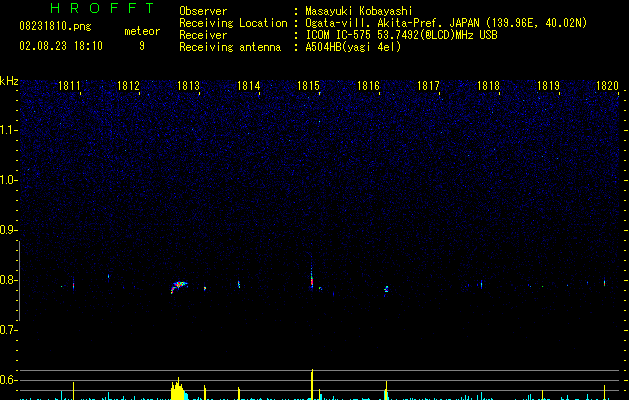Click the 1820 time marker
The image size is (629, 400).
click(x=607, y=86)
